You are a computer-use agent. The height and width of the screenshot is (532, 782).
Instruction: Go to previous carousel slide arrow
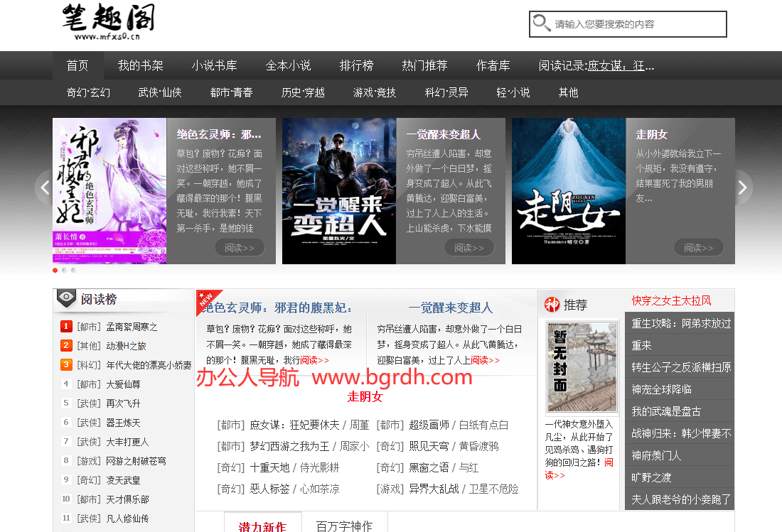45,188
